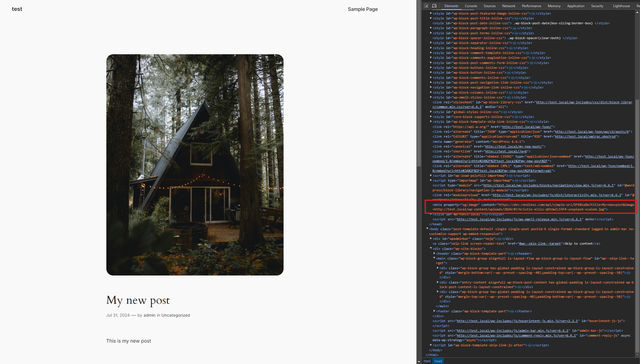The image size is (640, 364).
Task: Click the admin author link
Action: tap(149, 315)
